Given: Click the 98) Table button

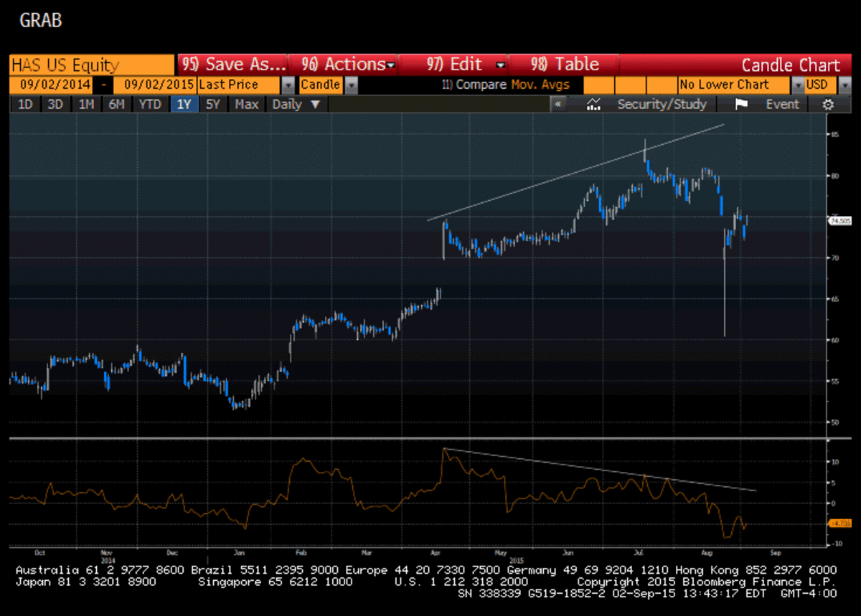Looking at the screenshot, I should tap(563, 65).
